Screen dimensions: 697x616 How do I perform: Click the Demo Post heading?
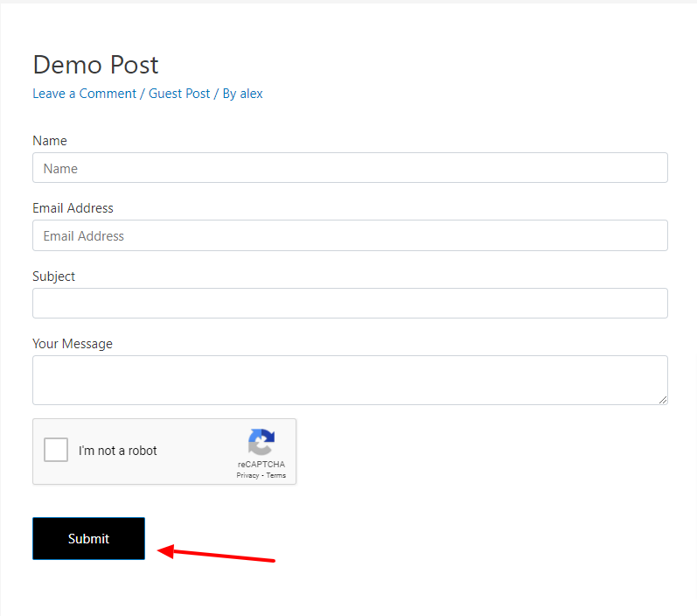[95, 65]
